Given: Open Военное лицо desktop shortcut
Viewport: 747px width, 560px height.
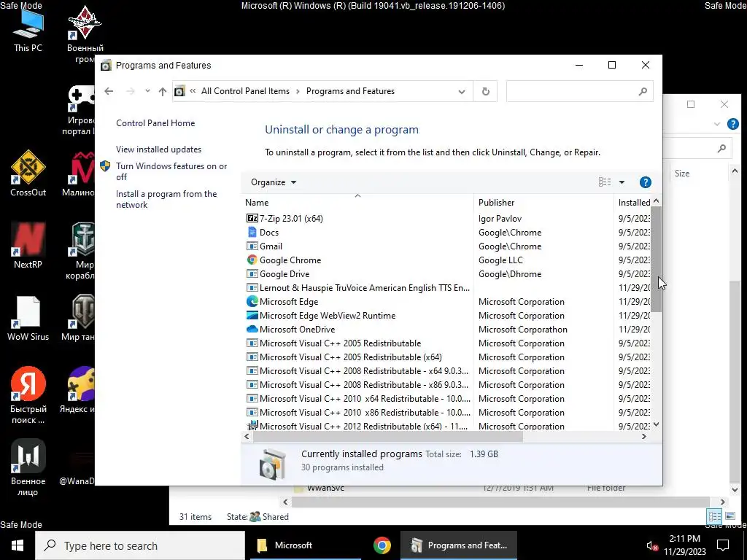Looking at the screenshot, I should [28, 467].
